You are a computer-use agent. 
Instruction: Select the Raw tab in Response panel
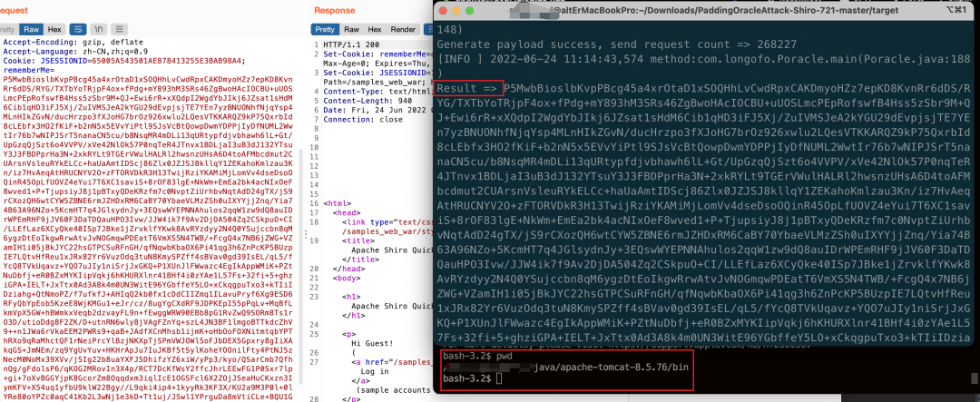click(x=351, y=29)
